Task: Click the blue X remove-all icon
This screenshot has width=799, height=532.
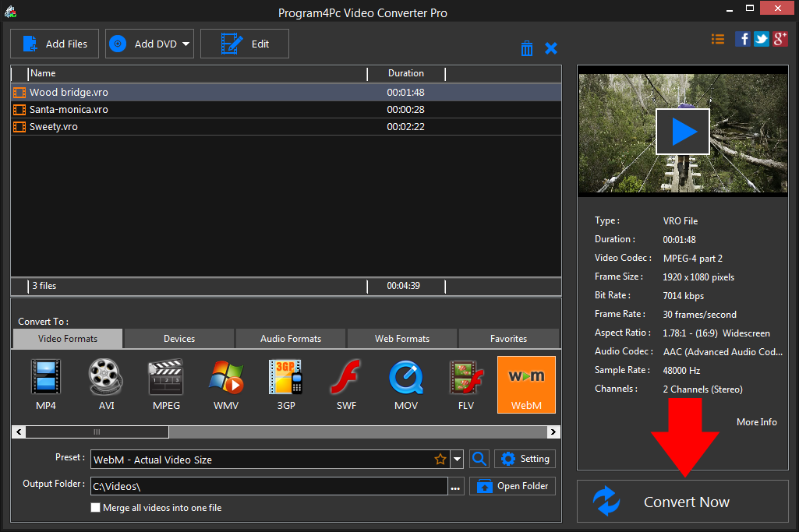Action: click(x=551, y=48)
